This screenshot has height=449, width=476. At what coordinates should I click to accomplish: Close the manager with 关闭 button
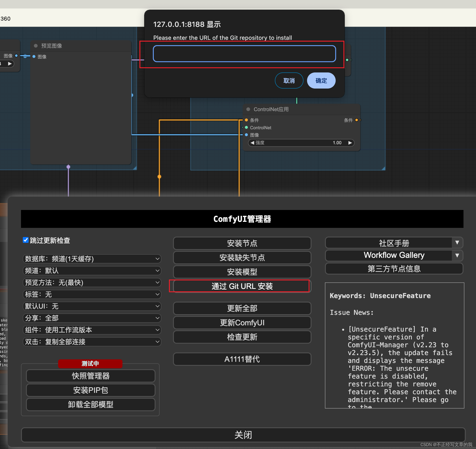click(243, 435)
